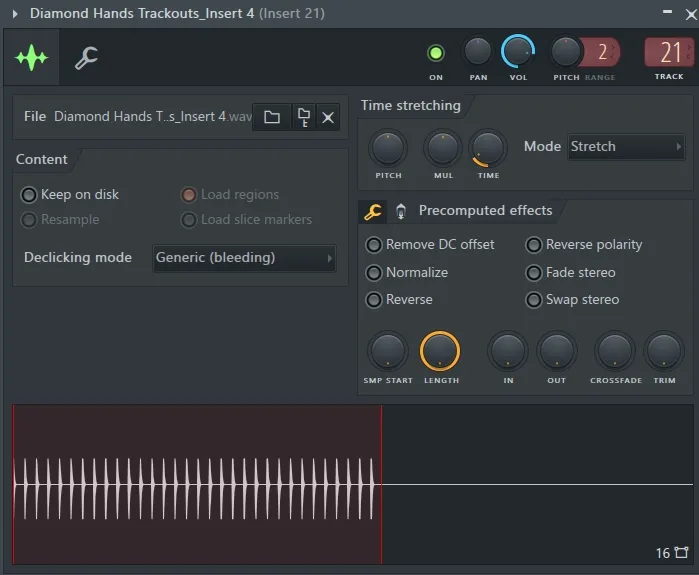The image size is (699, 575).
Task: Switch to the wrench miscellaneous settings tab
Action: [x=86, y=58]
